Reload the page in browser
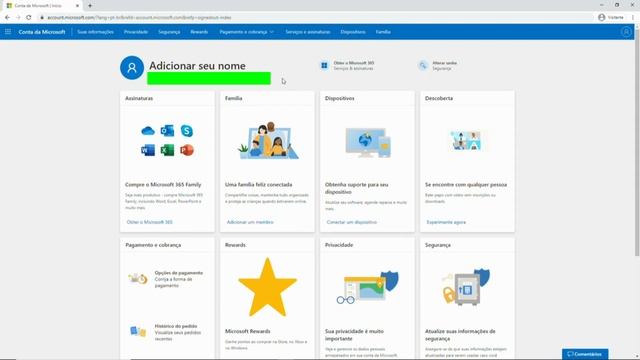640x360 pixels. tap(29, 18)
